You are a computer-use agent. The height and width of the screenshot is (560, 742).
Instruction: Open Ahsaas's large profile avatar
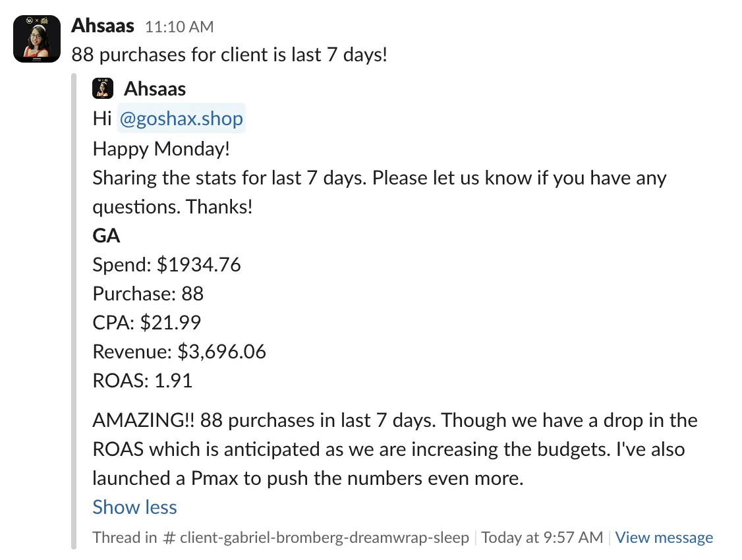pos(37,39)
